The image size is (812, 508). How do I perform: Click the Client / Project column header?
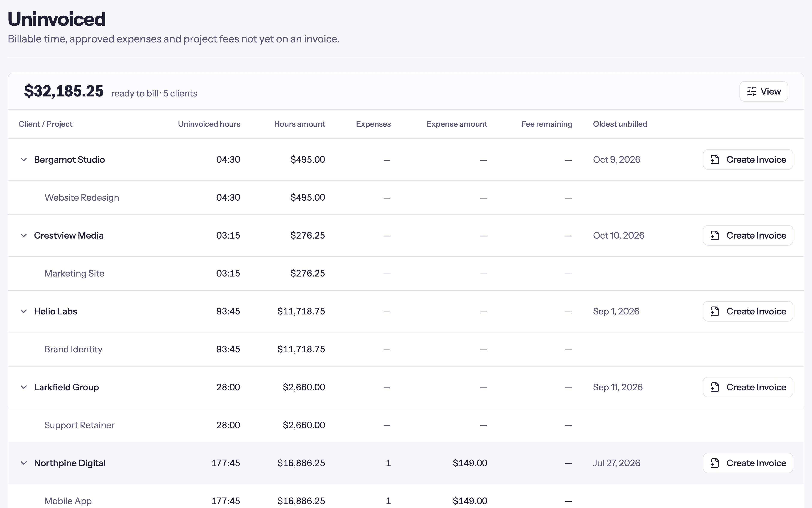[x=45, y=124]
